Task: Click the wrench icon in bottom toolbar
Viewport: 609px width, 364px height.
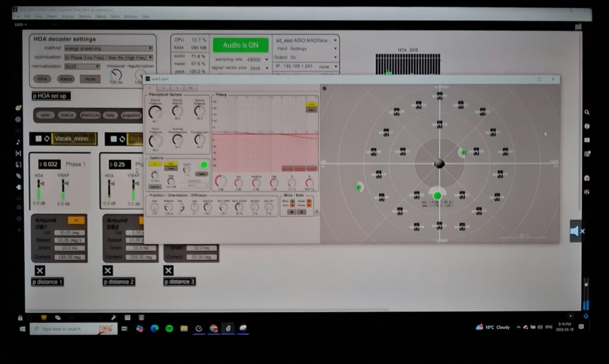Action: pyautogui.click(x=114, y=318)
